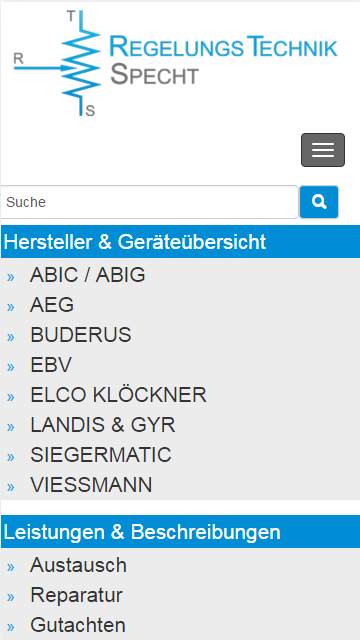This screenshot has width=360, height=640.
Task: Click the RegelungsTechnik Specht logo
Action: [176, 63]
